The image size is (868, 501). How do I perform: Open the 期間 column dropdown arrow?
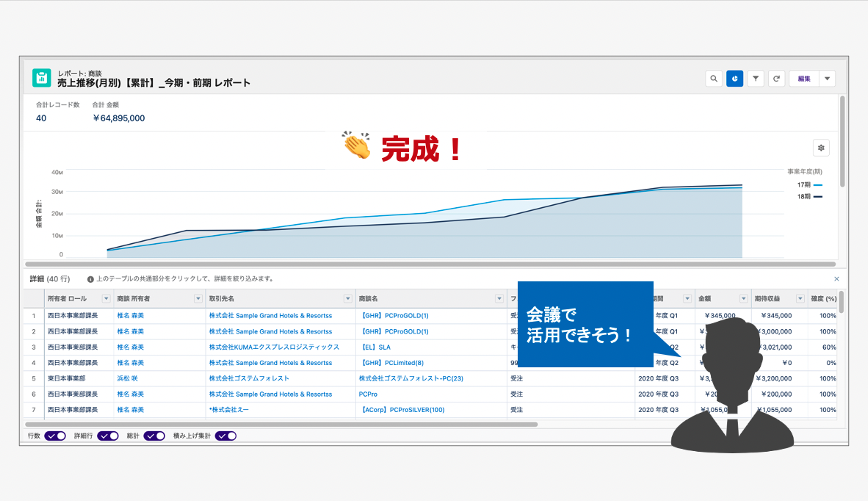click(x=687, y=299)
